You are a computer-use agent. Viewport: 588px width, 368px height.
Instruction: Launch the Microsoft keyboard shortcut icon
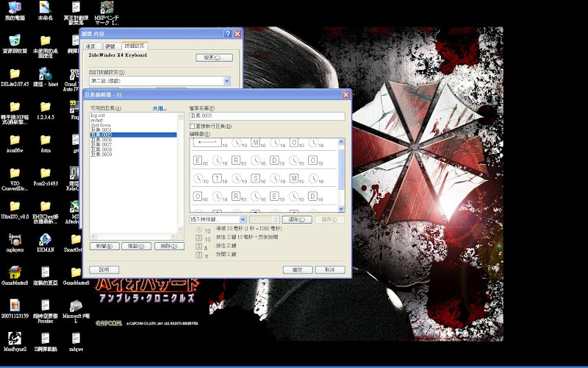point(76,311)
